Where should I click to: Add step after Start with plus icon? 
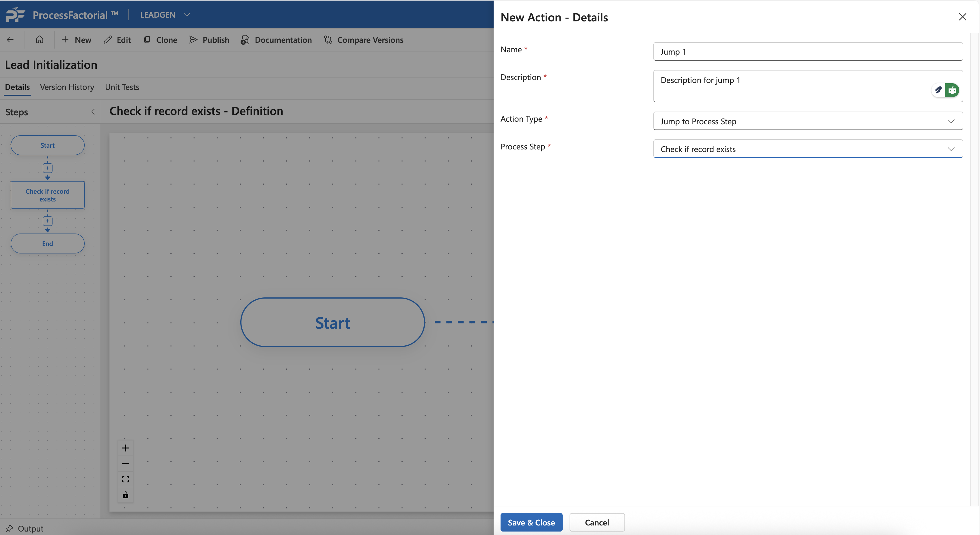(x=48, y=168)
